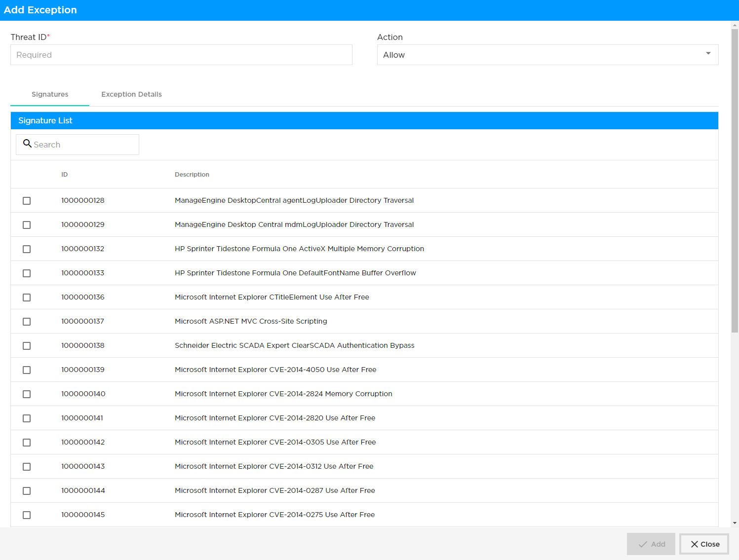Click the Close button
Viewport: 739px width, 560px height.
point(704,544)
